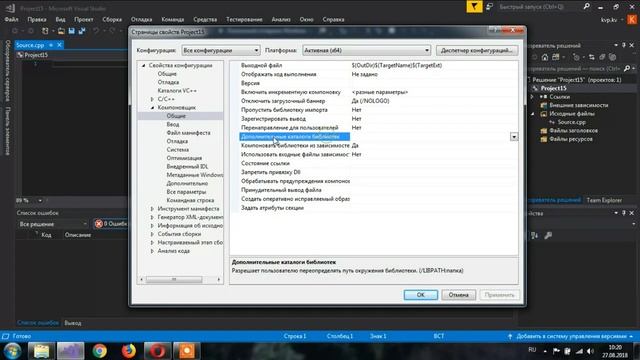The height and width of the screenshot is (360, 640).
Task: Collapse the configuration properties root node
Action: (x=144, y=65)
